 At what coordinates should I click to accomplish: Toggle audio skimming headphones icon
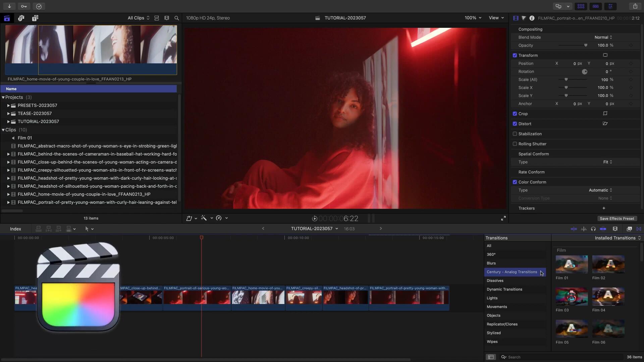(x=593, y=229)
